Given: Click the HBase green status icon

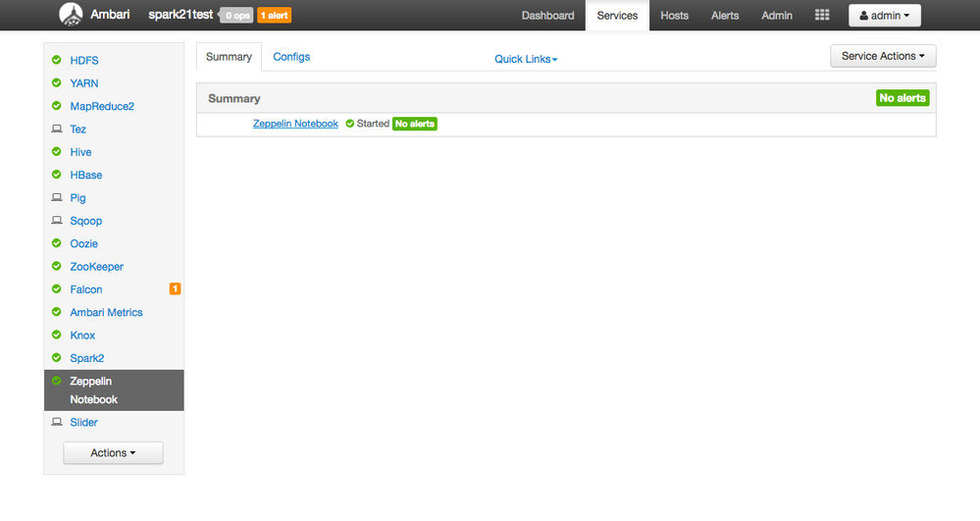Looking at the screenshot, I should (56, 175).
